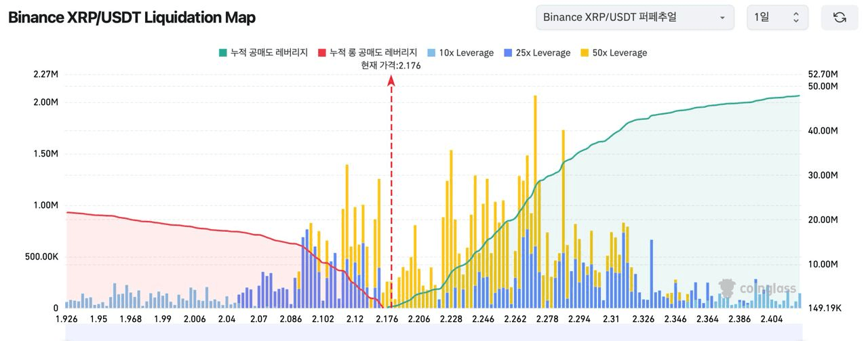
Task: Click the 2.176 x-axis label
Action: pyautogui.click(x=387, y=319)
